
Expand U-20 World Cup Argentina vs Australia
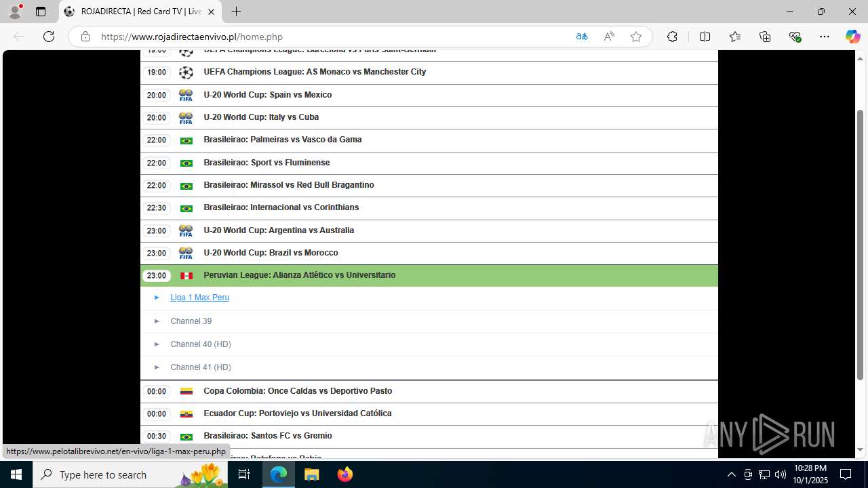tap(429, 231)
